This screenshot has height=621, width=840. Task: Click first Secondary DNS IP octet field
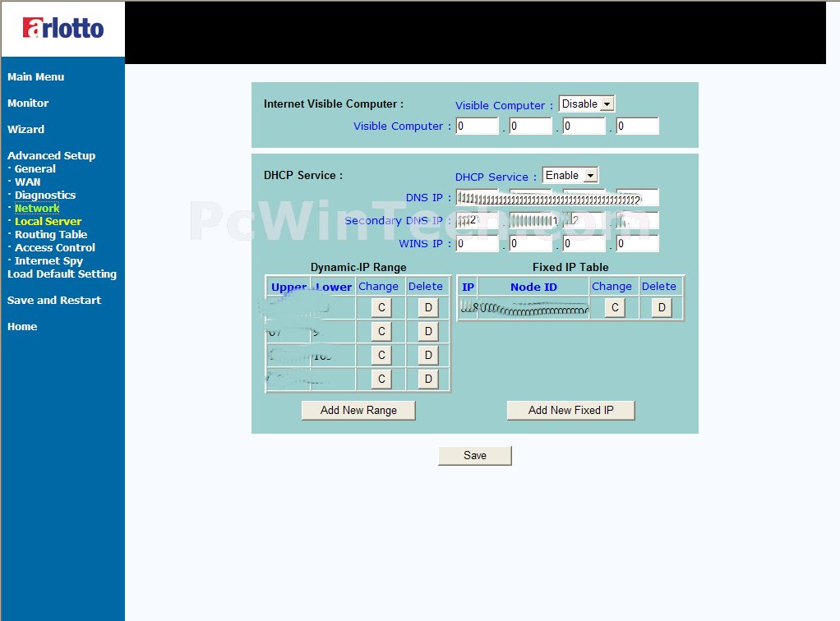pos(477,221)
